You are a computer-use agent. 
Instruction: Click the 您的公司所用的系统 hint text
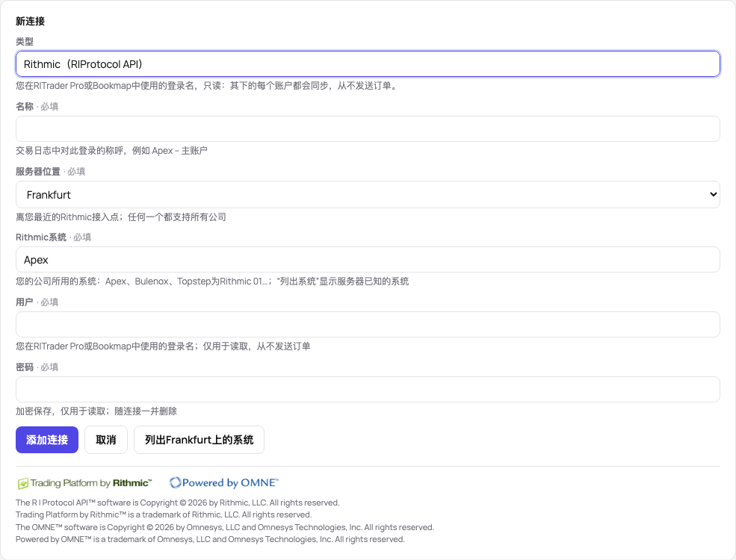click(212, 281)
